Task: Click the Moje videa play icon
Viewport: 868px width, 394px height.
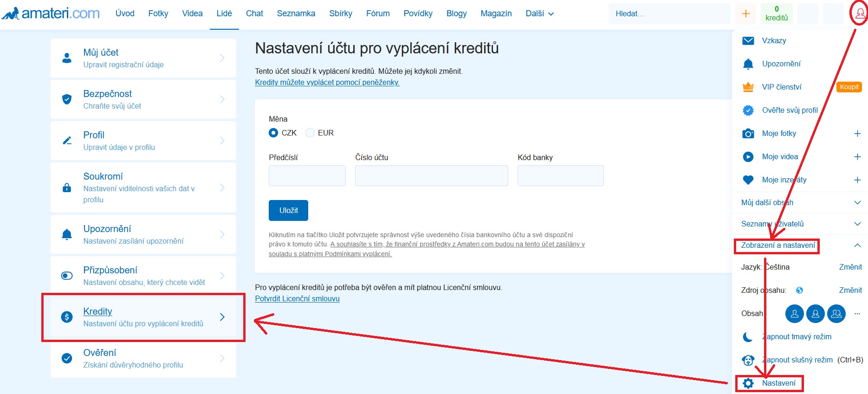Action: point(748,157)
